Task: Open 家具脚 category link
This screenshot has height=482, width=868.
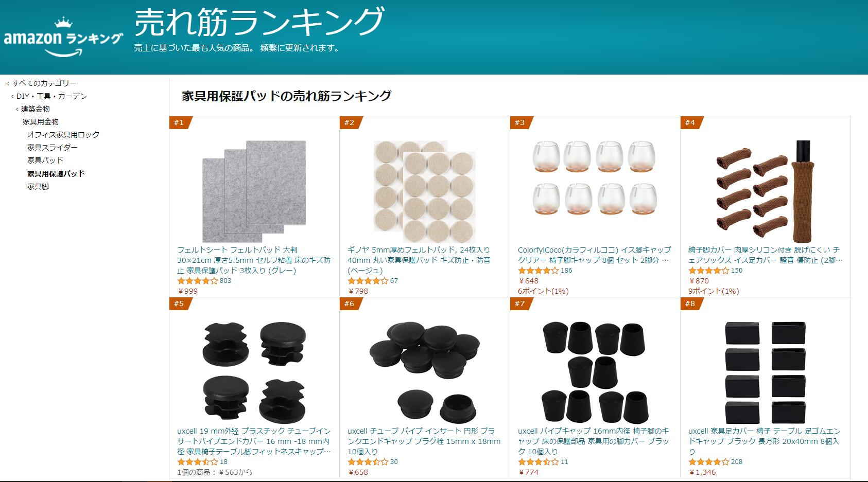Action: click(38, 187)
